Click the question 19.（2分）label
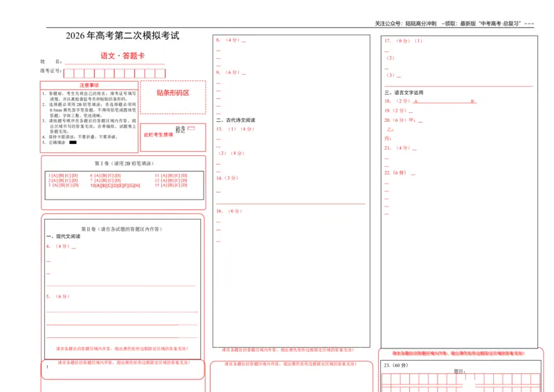Image resolution: width=554 pixels, height=392 pixels. tap(395, 111)
